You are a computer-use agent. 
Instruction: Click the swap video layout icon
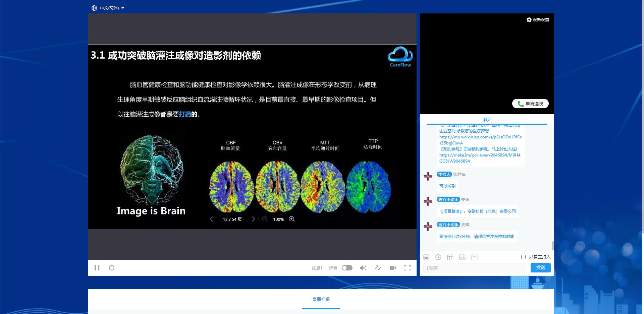(378, 268)
